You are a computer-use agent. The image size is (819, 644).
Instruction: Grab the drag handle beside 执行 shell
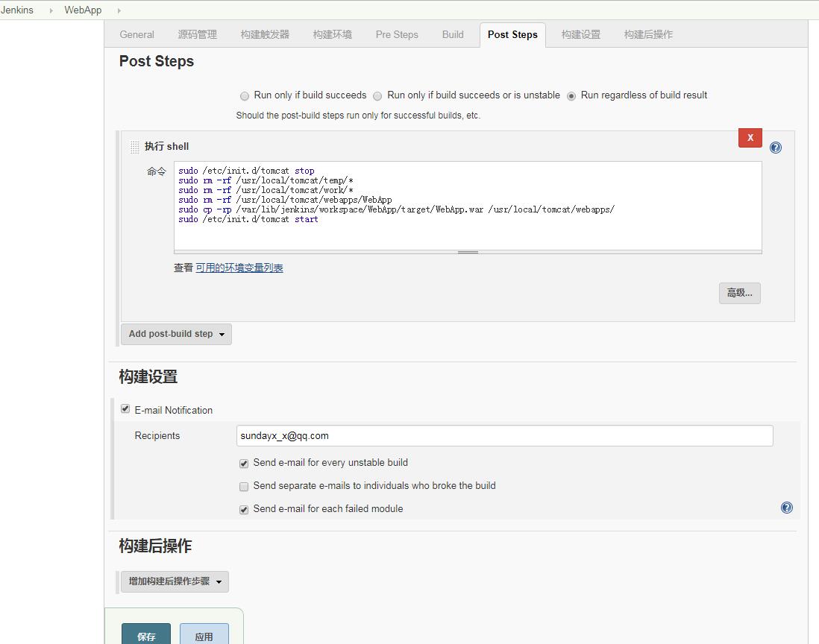(x=134, y=147)
